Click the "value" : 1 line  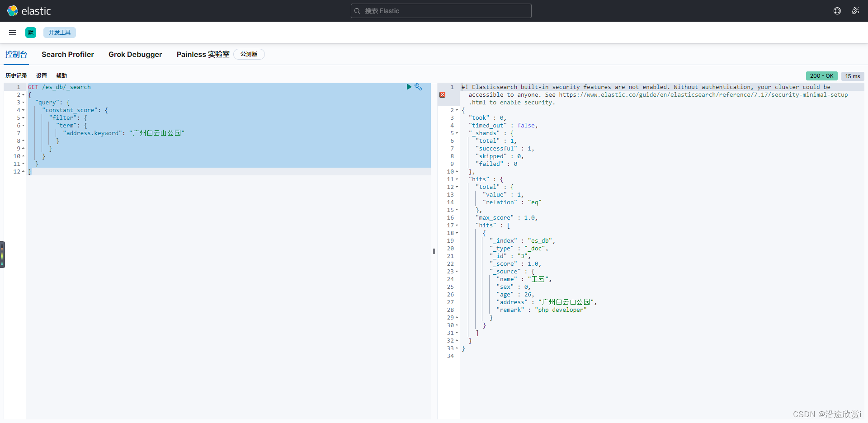pos(503,195)
